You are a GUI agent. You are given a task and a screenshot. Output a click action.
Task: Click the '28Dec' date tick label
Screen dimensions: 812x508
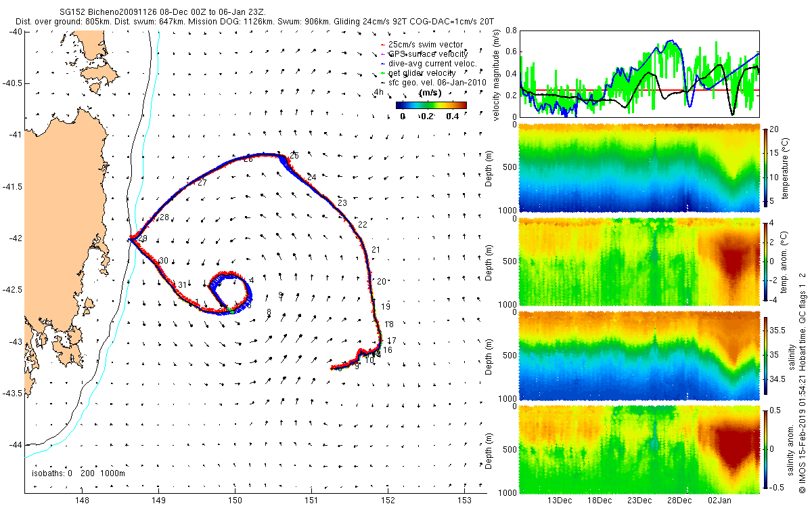click(680, 500)
